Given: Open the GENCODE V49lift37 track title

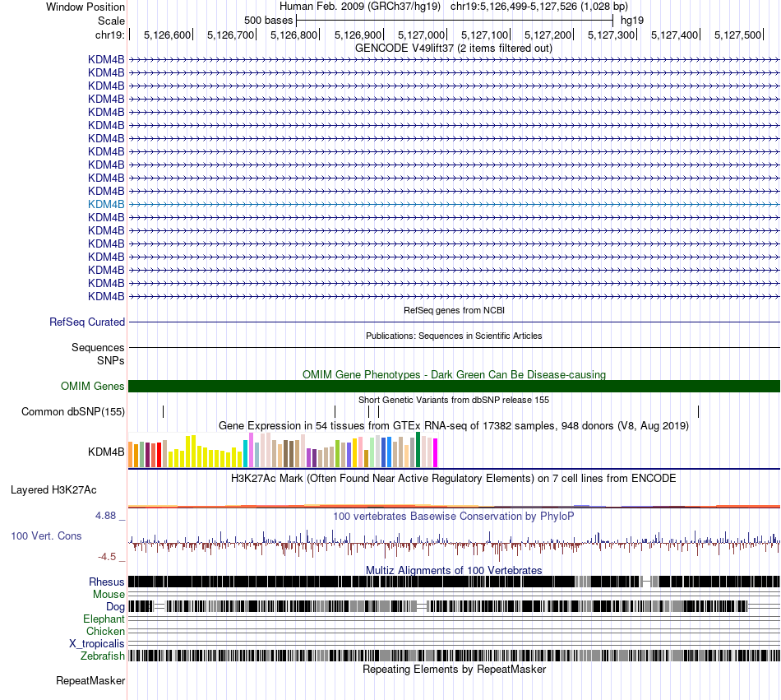Looking at the screenshot, I should [x=454, y=49].
